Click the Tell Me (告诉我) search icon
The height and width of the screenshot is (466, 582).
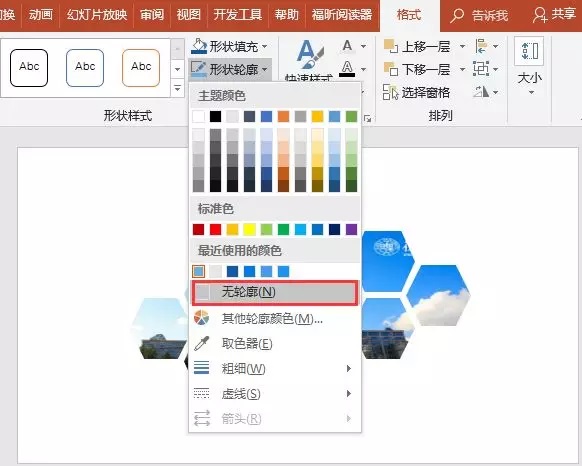click(457, 16)
